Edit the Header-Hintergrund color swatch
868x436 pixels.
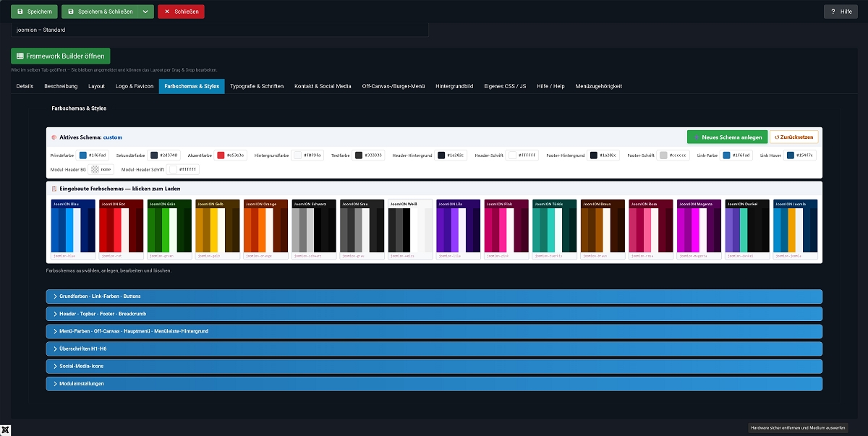(x=441, y=155)
